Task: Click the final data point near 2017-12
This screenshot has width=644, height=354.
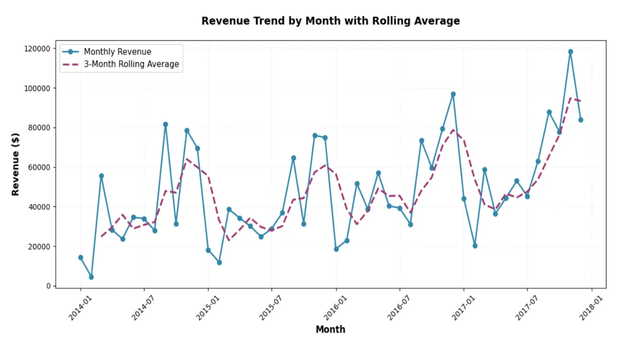Action: pos(581,119)
